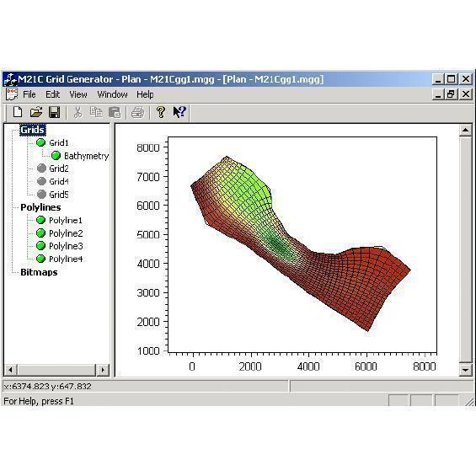Create a new file with New icon

18,112
